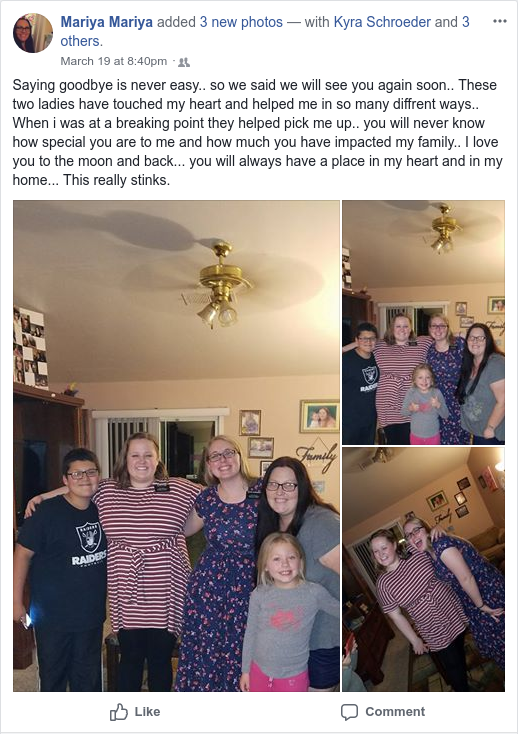Open the large group photo on left
518x734 pixels.
coord(176,446)
